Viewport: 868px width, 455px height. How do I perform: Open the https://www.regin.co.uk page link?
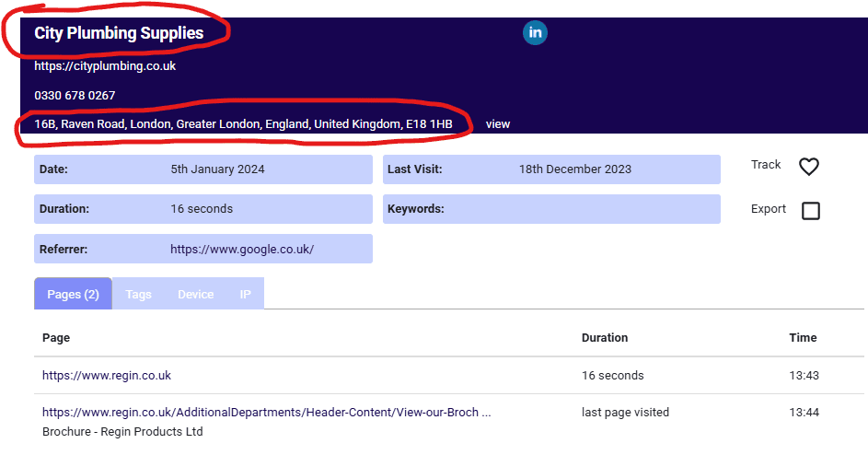pyautogui.click(x=106, y=375)
